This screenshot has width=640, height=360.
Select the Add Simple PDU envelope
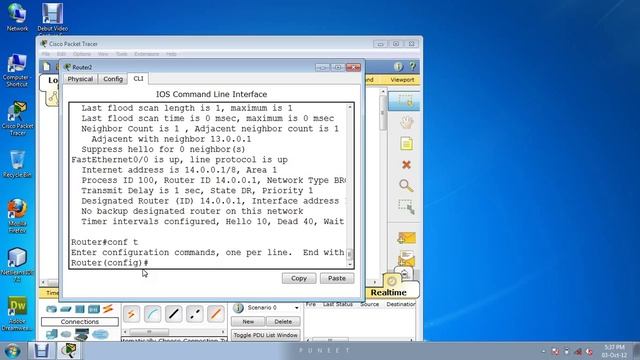(x=407, y=238)
